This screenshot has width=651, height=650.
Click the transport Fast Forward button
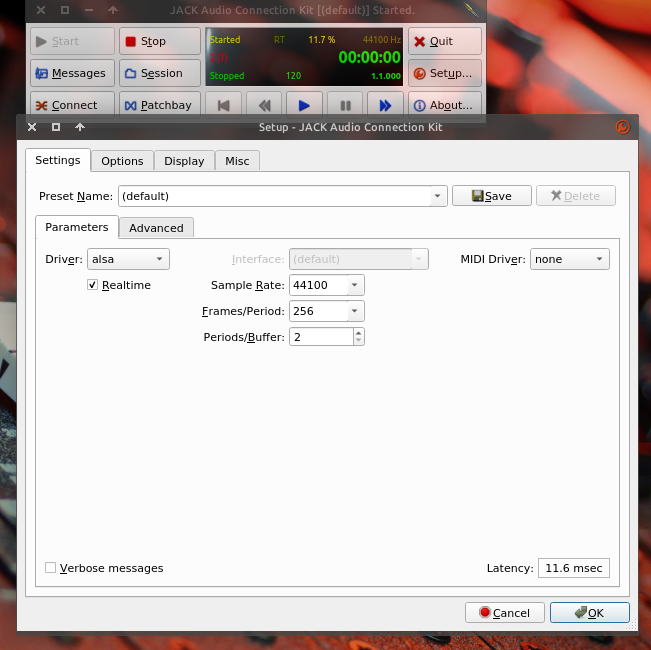[x=385, y=105]
